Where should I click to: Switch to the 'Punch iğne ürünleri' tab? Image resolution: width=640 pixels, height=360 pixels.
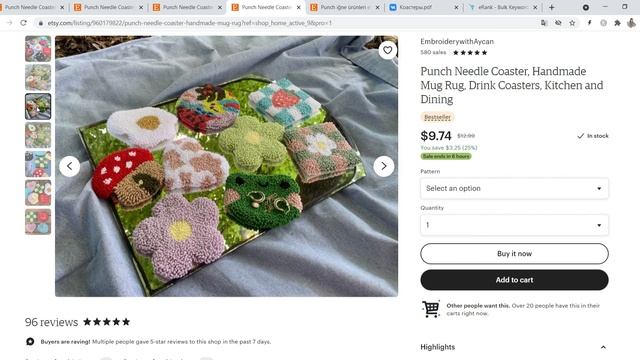pyautogui.click(x=345, y=7)
